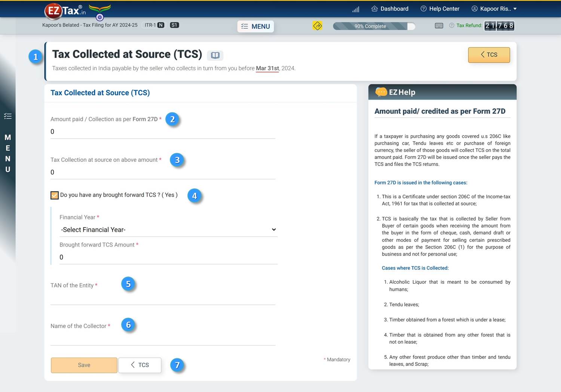Click the signal bars icon in header
The image size is (561, 392).
(355, 9)
